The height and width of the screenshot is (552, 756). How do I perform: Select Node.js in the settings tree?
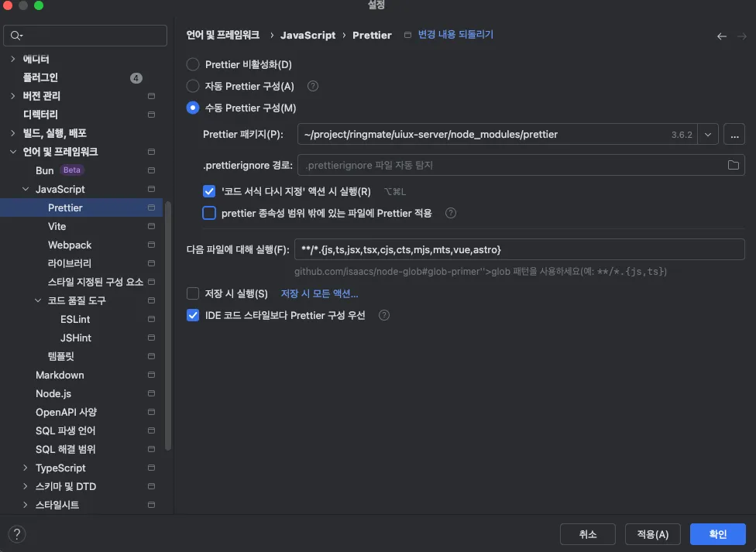pos(53,393)
